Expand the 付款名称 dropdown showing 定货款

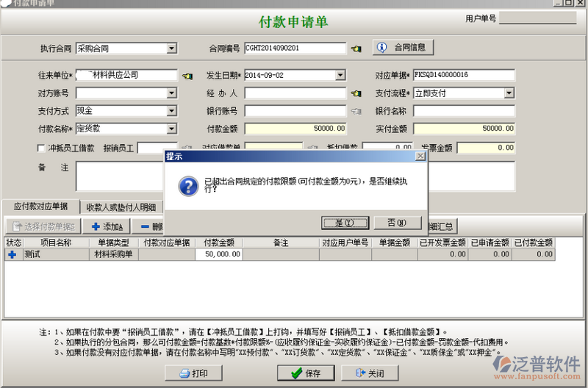tap(172, 129)
